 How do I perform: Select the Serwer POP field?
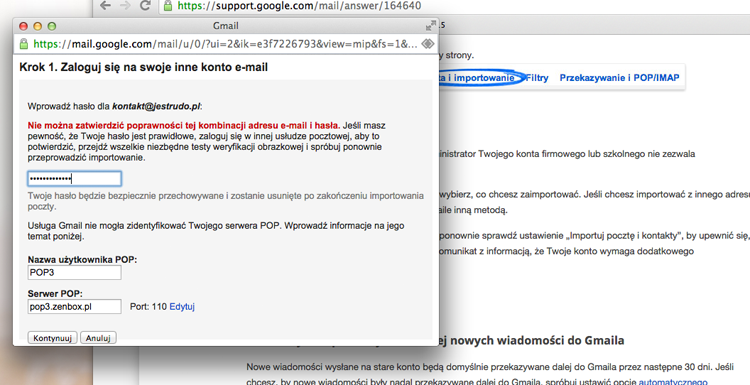74,307
